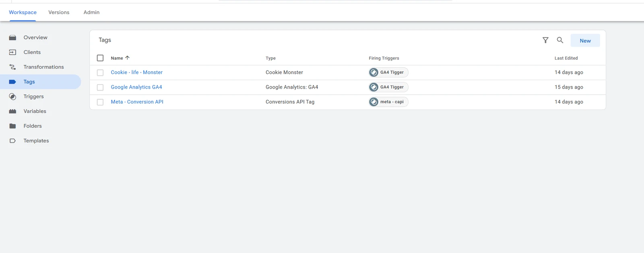Click the Triggers circular icon
Screen dimensions: 644x253
12,97
